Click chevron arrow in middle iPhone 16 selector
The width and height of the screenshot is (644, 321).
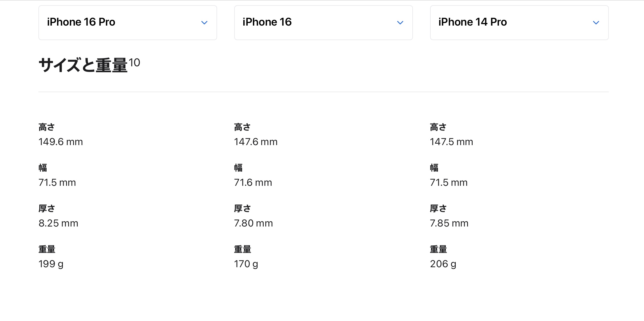(x=400, y=23)
